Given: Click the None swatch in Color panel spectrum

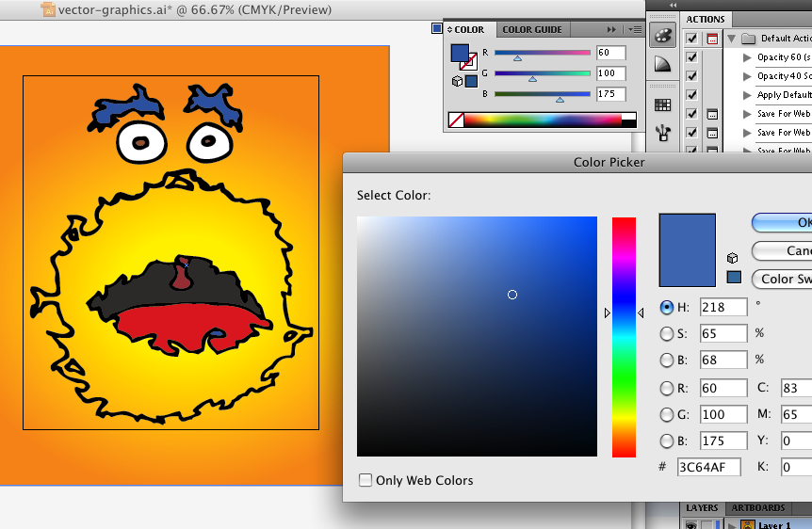Looking at the screenshot, I should (x=456, y=120).
